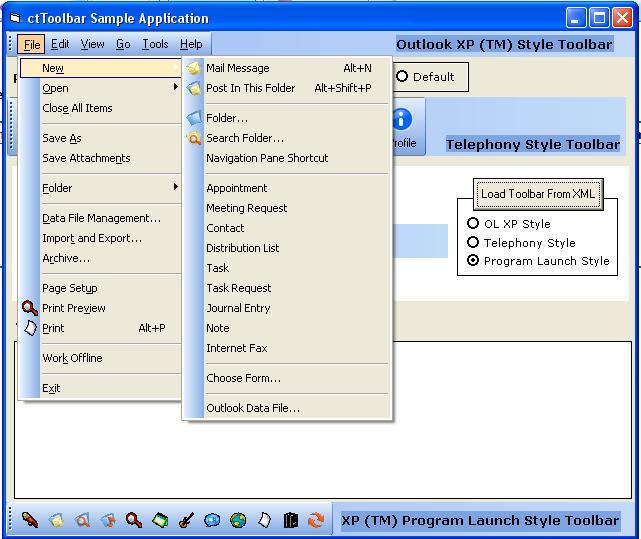The height and width of the screenshot is (539, 641).
Task: Choose Close All Items from File menu
Action: (x=100, y=108)
